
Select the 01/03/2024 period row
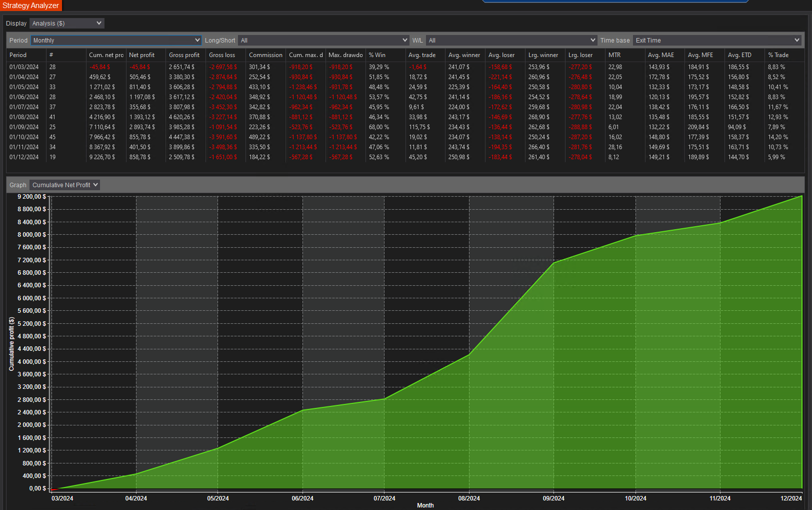[405, 67]
